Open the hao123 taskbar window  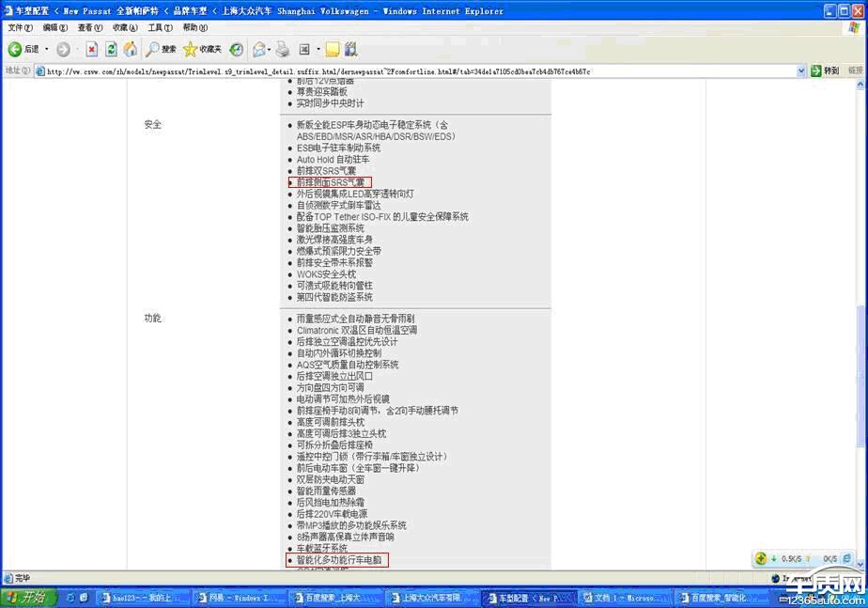[143, 598]
